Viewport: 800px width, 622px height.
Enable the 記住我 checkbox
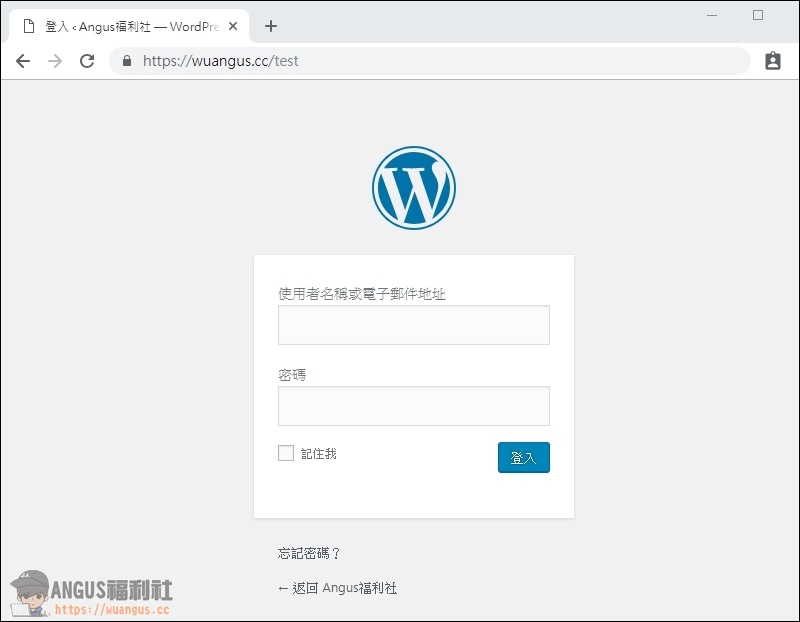click(x=286, y=453)
